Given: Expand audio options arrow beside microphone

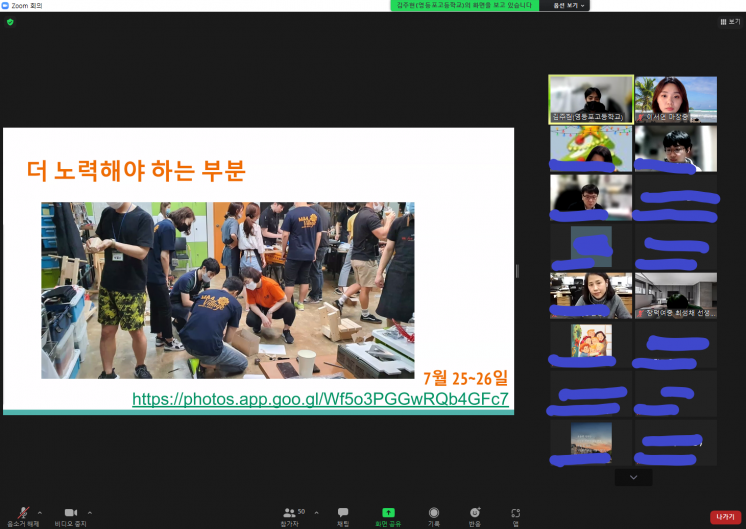Looking at the screenshot, I should (39, 511).
